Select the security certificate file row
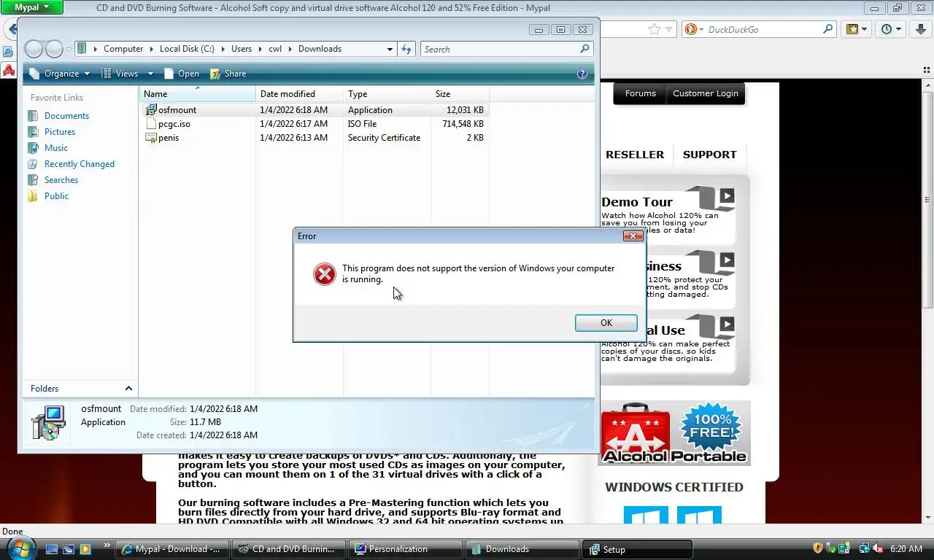Viewport: 934px width, 560px height. (314, 137)
